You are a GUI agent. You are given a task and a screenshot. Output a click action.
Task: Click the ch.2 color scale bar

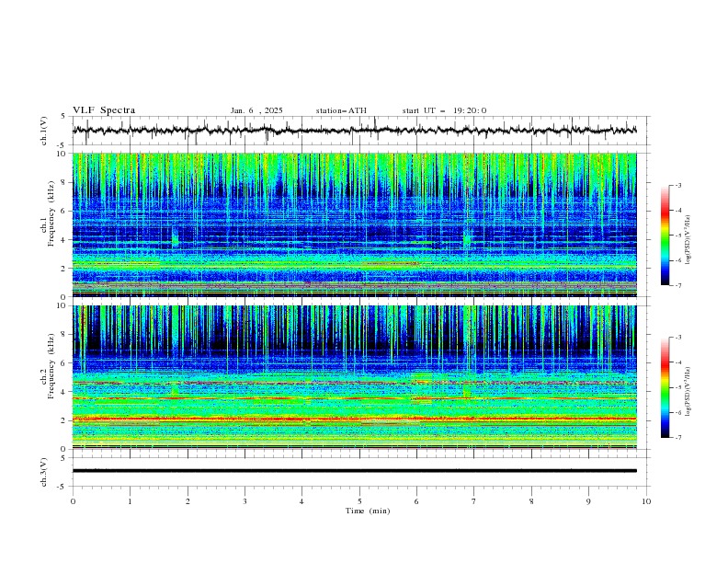click(x=665, y=387)
